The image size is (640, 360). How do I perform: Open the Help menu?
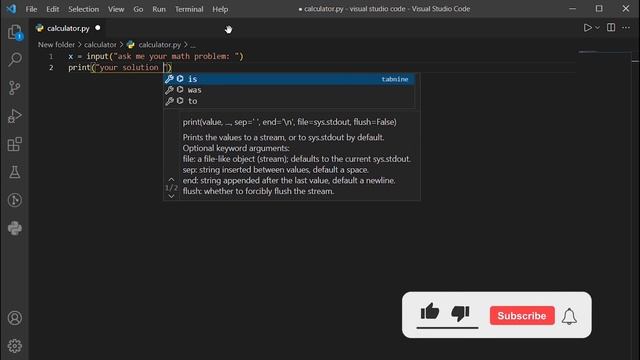click(x=220, y=9)
